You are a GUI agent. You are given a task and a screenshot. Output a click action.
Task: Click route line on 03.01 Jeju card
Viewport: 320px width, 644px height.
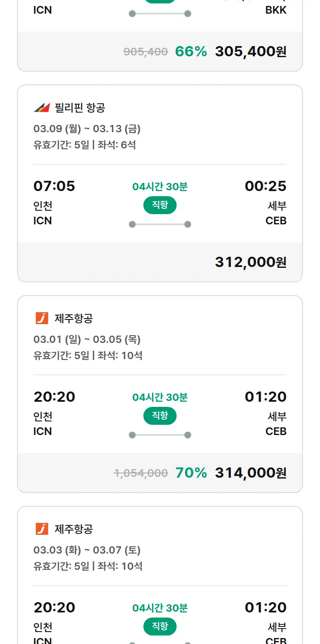[160, 435]
